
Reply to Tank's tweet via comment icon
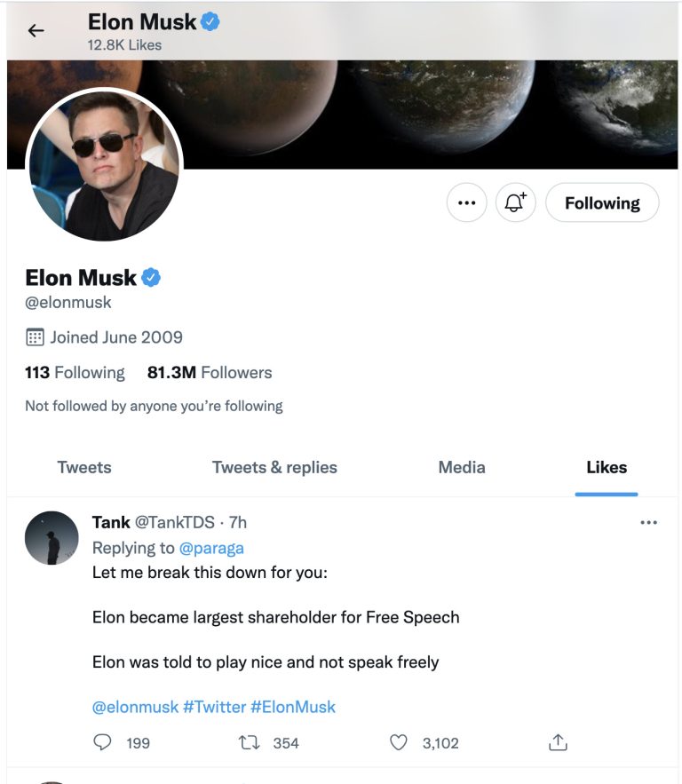[x=103, y=742]
